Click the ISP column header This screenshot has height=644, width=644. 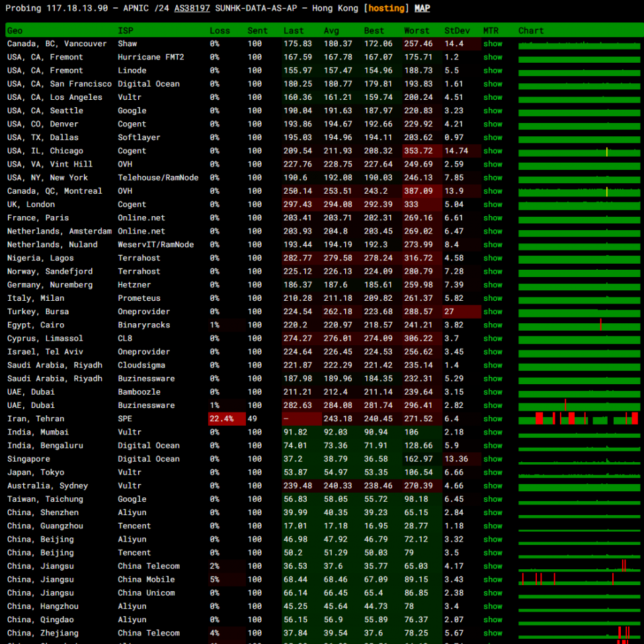(125, 31)
